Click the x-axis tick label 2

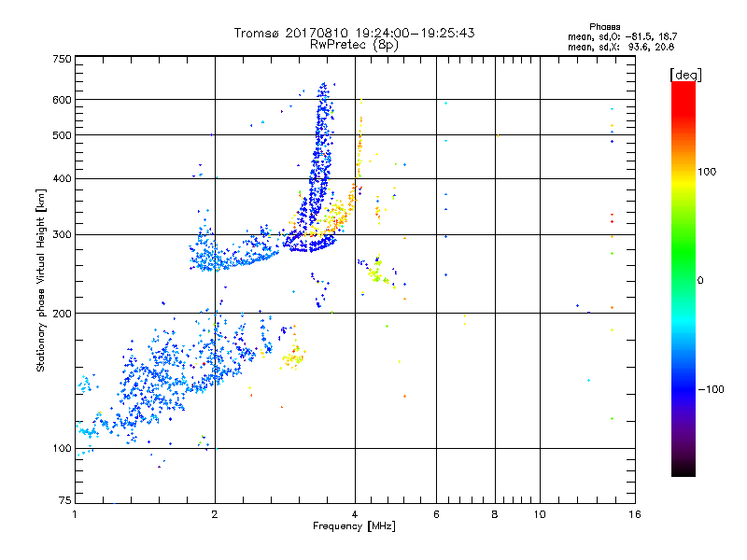coord(215,514)
